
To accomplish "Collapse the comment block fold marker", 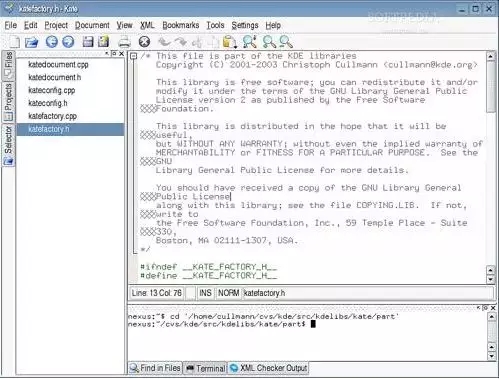I will [x=133, y=56].
